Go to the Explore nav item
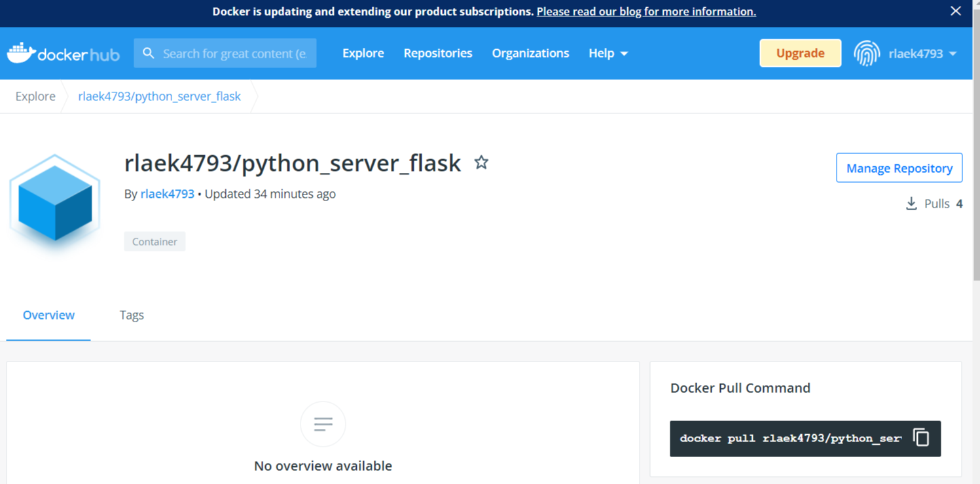 tap(363, 53)
